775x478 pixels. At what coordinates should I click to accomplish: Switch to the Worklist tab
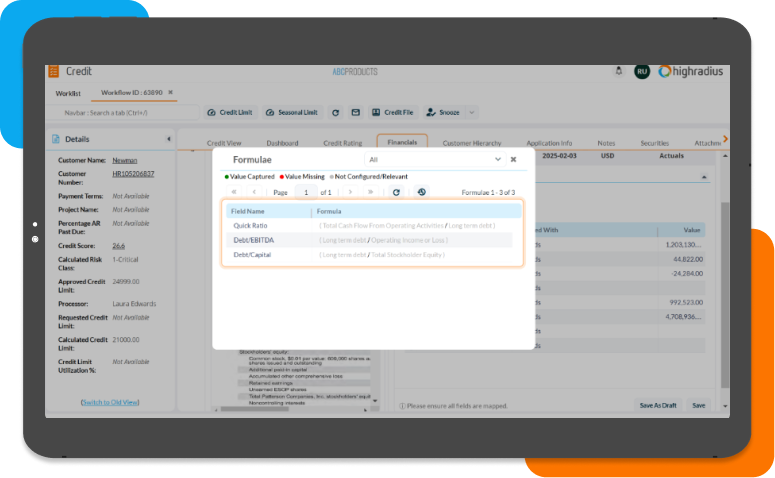(x=68, y=93)
